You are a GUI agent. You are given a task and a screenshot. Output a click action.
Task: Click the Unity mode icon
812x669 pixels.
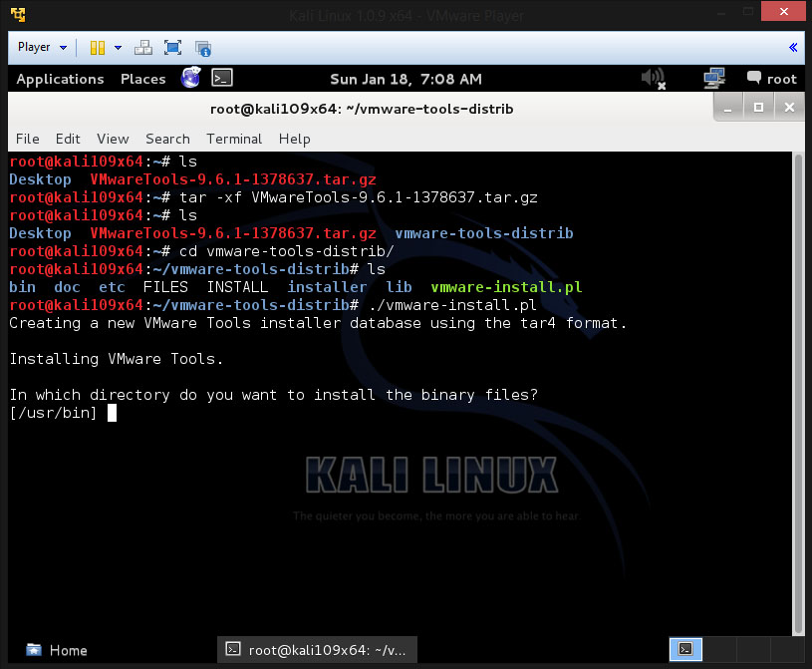(203, 48)
